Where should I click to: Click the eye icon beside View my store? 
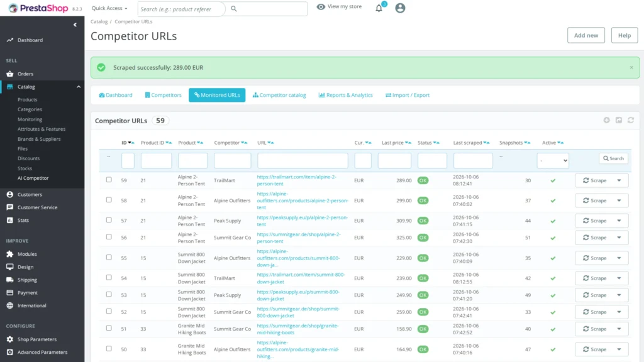click(321, 6)
